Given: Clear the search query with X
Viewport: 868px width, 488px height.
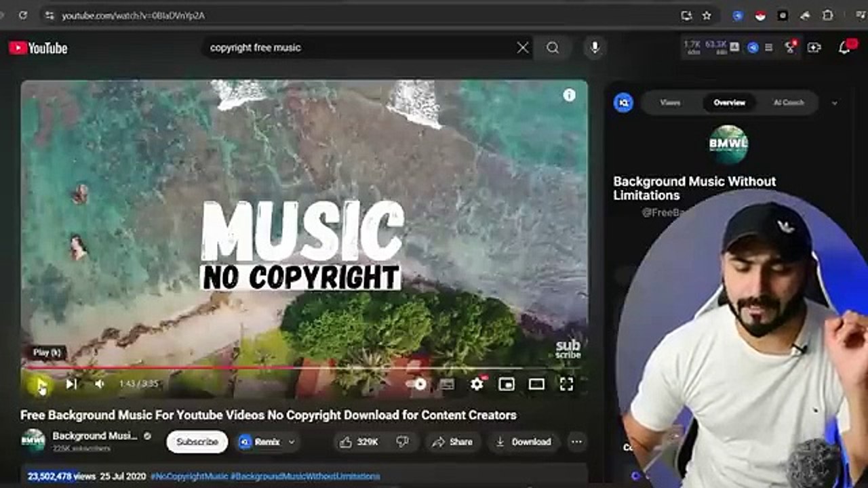Looking at the screenshot, I should pyautogui.click(x=523, y=47).
